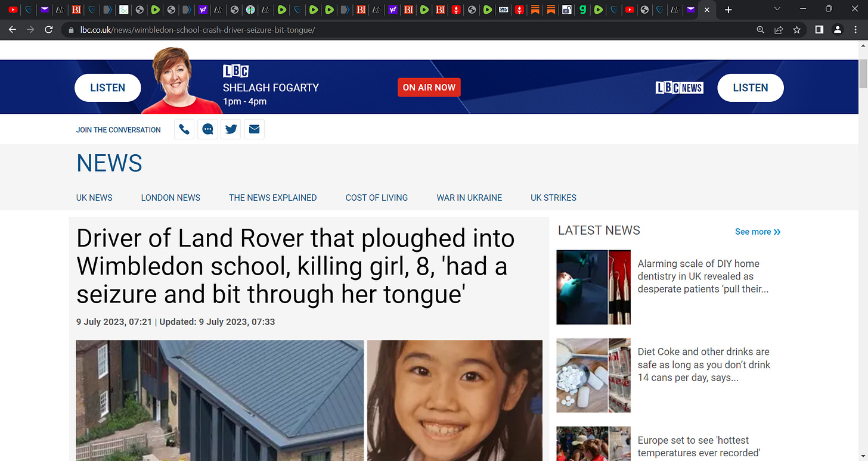This screenshot has width=868, height=461.
Task: Email LBC using the envelope icon
Action: click(x=255, y=129)
